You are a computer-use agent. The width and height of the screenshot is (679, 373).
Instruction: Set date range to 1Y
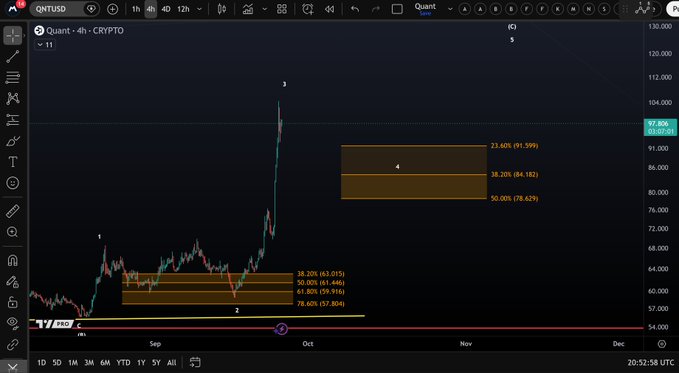141,363
